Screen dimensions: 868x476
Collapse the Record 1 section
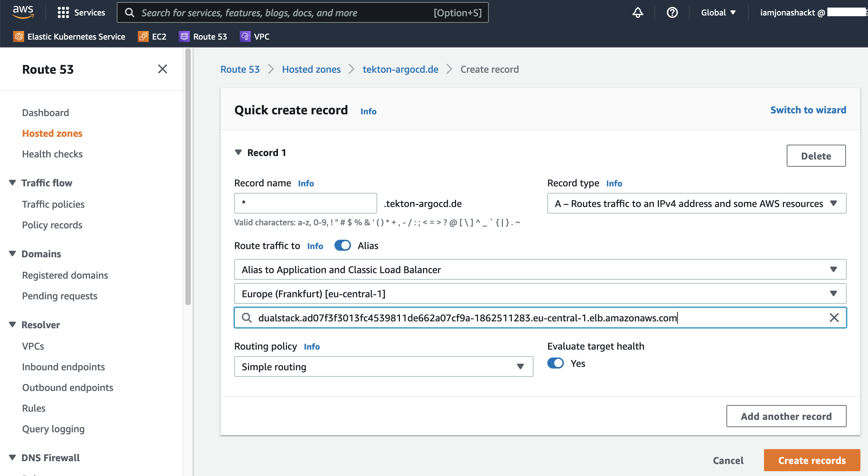(238, 153)
